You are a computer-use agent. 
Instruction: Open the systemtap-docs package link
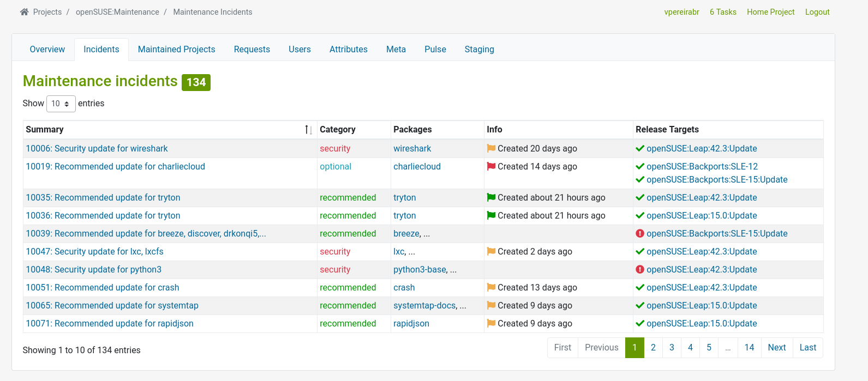click(x=424, y=305)
